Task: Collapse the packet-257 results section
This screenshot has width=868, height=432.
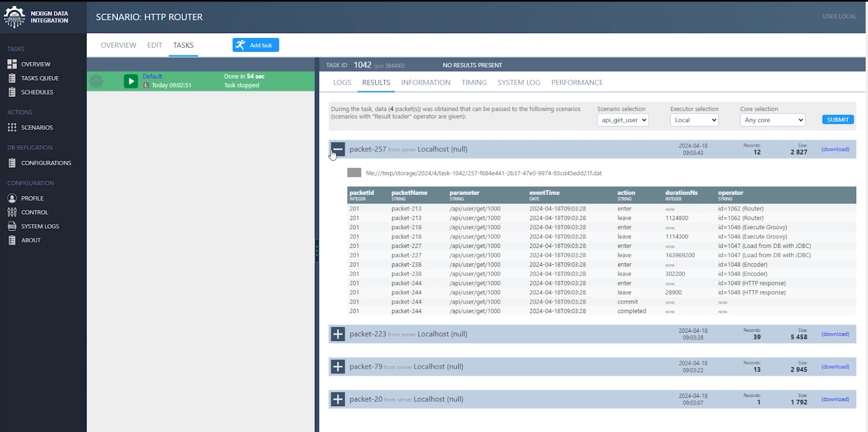Action: [338, 149]
